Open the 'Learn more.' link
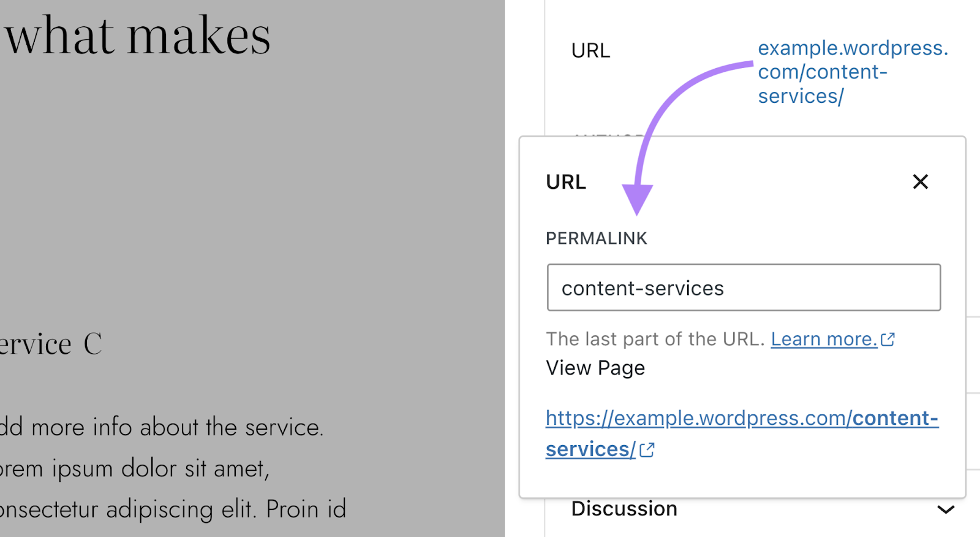The height and width of the screenshot is (537, 980). coord(824,339)
